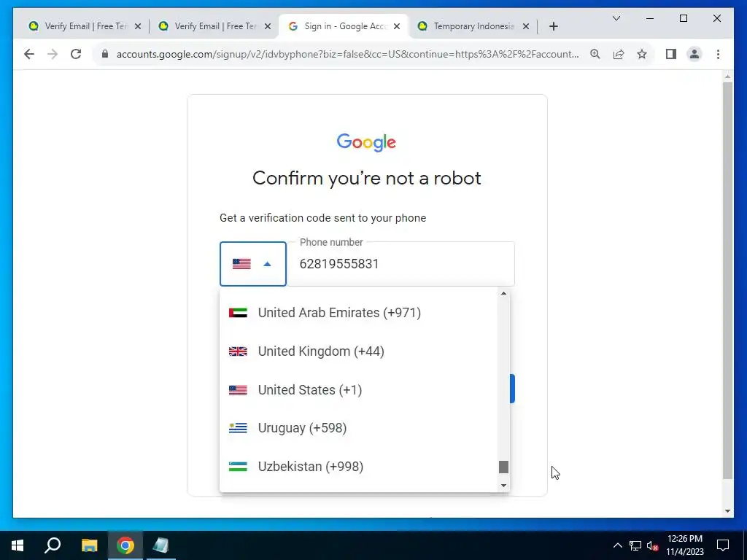Minimize the Chrome window
Image resolution: width=747 pixels, height=560 pixels.
650,18
